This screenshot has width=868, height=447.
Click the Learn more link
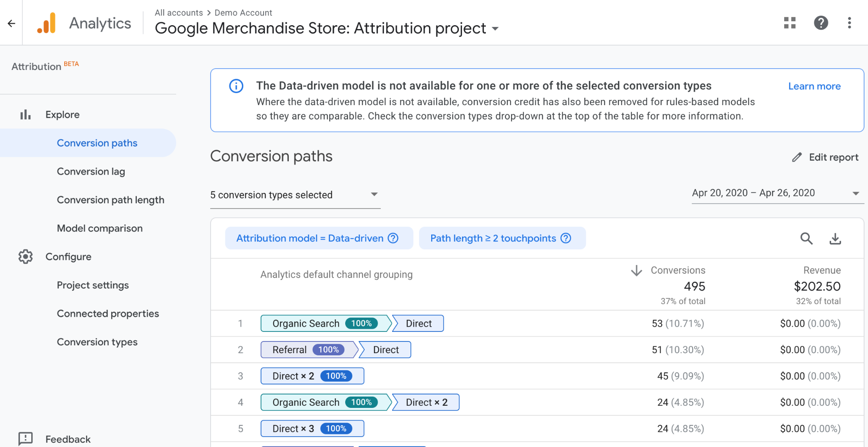click(x=814, y=86)
